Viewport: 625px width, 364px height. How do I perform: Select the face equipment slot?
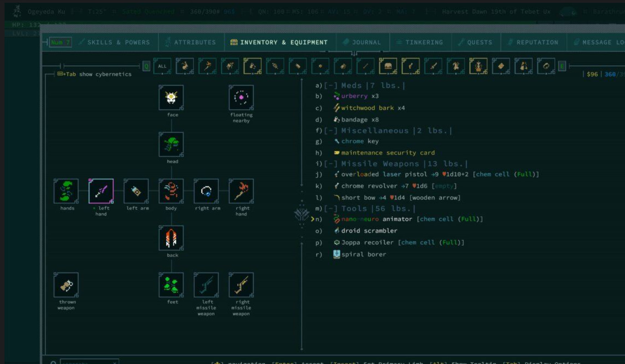[171, 97]
